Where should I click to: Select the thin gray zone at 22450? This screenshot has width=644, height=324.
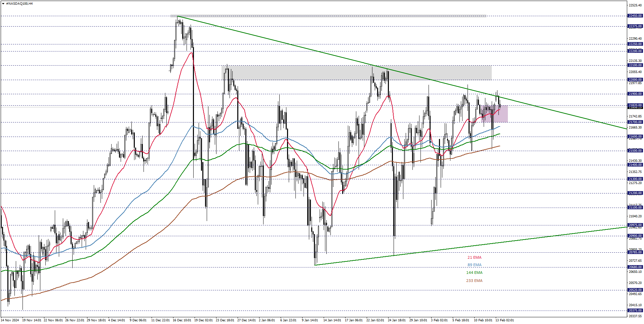328,16
